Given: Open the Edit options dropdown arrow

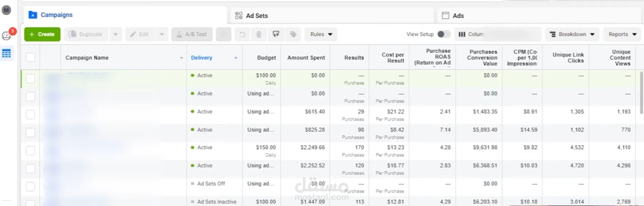Looking at the screenshot, I should coord(162,34).
